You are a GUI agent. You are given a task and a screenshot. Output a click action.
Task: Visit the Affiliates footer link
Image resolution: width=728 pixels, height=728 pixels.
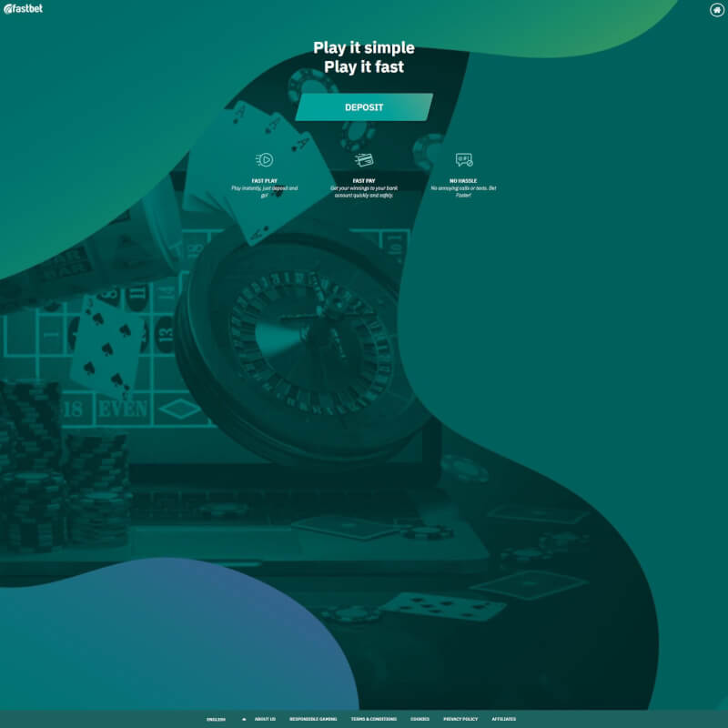(x=504, y=719)
